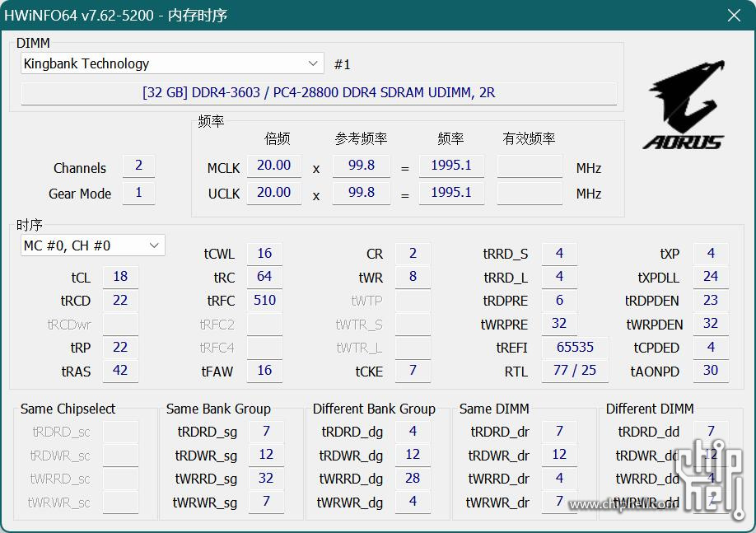The image size is (756, 533).
Task: Click the DIMM slot number #1 label
Action: [343, 64]
